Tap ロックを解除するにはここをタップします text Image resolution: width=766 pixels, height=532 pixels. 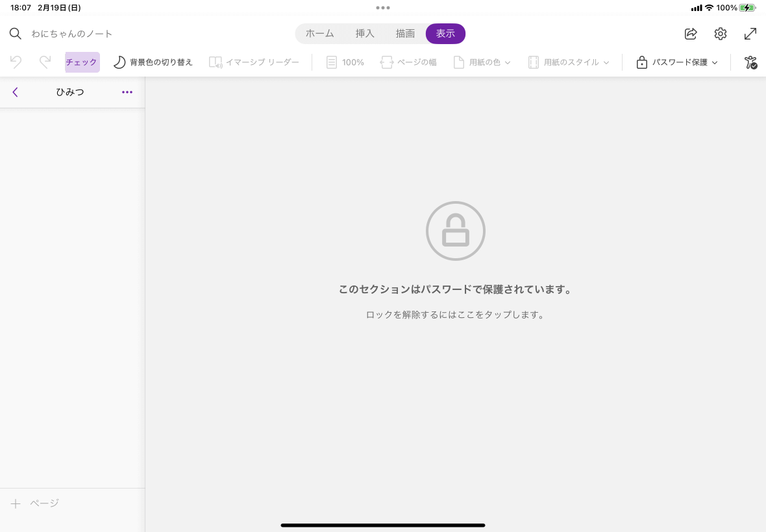point(455,315)
